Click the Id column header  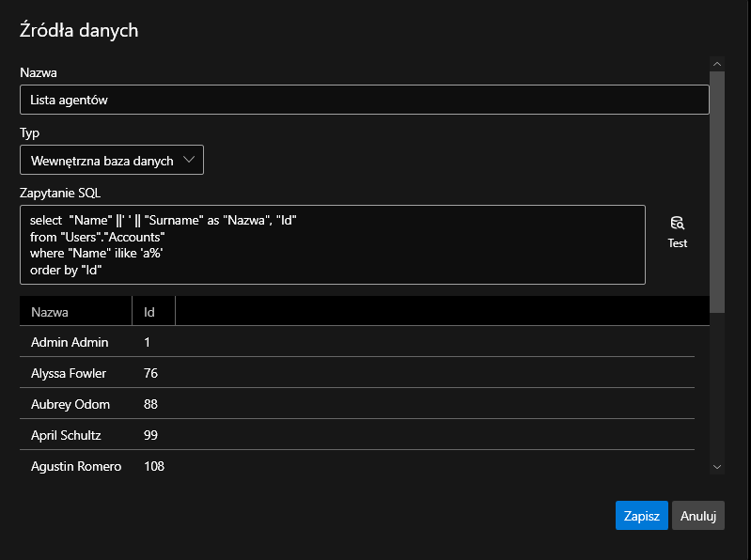pos(153,311)
